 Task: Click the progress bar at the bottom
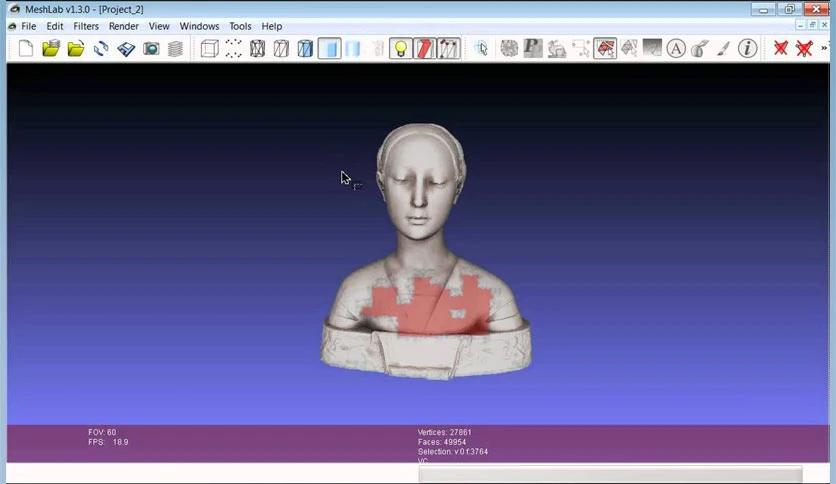tap(610, 473)
